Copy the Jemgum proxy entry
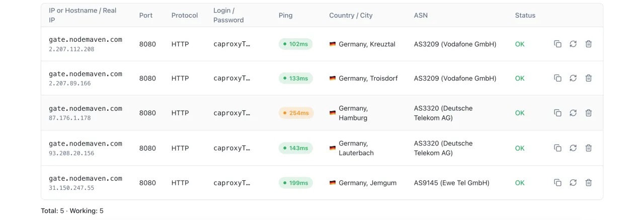 pyautogui.click(x=557, y=183)
